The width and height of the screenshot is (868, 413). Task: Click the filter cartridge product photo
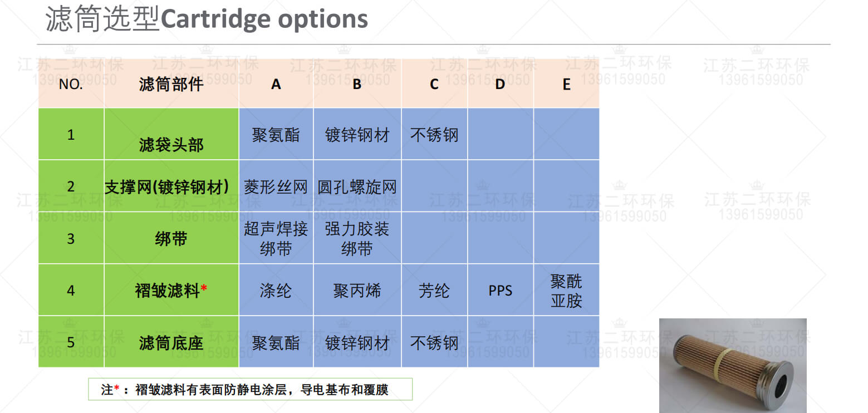tap(733, 365)
